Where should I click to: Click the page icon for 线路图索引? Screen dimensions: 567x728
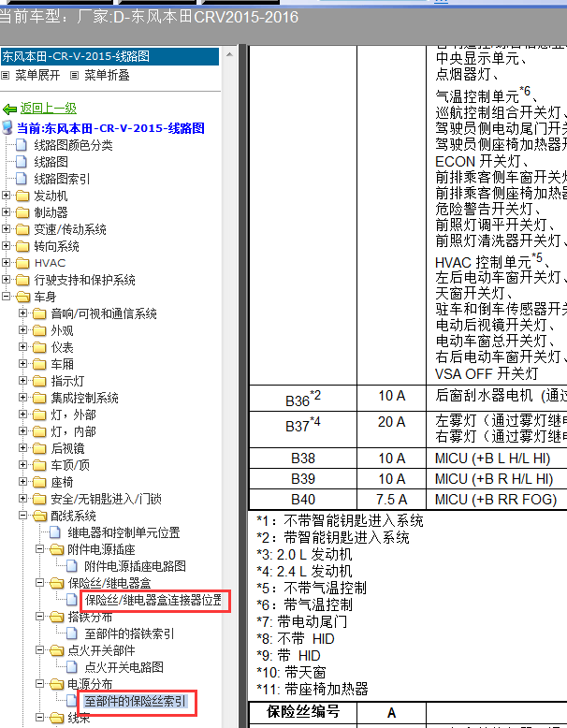pyautogui.click(x=22, y=179)
